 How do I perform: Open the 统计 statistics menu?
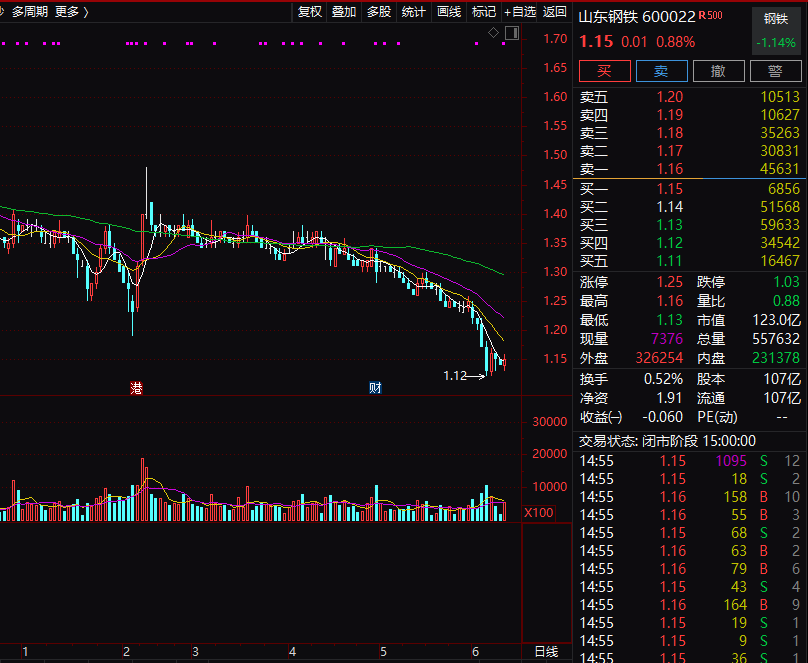click(x=413, y=12)
